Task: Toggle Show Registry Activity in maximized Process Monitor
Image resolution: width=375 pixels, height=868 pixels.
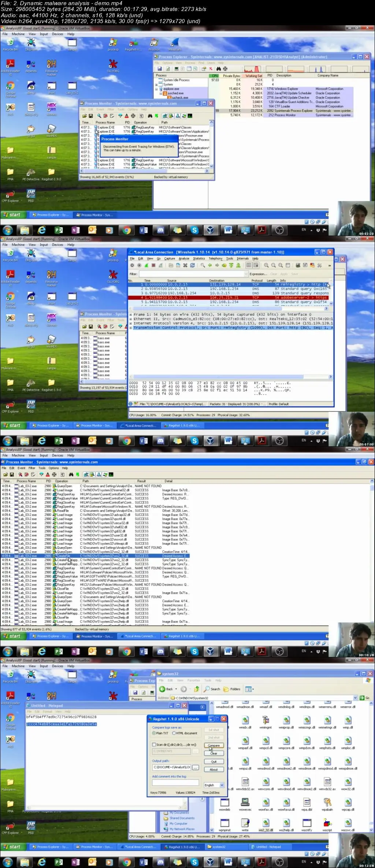Action: [x=85, y=474]
